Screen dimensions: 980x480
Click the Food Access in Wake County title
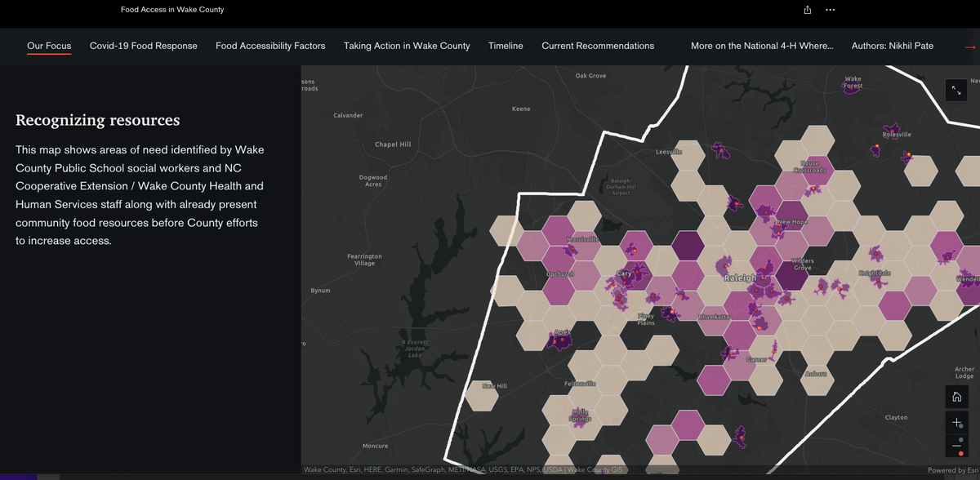[172, 10]
